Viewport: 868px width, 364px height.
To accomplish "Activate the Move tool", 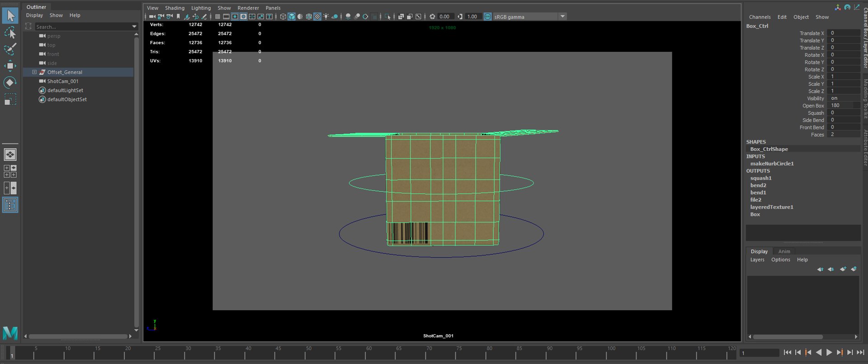I will [10, 65].
